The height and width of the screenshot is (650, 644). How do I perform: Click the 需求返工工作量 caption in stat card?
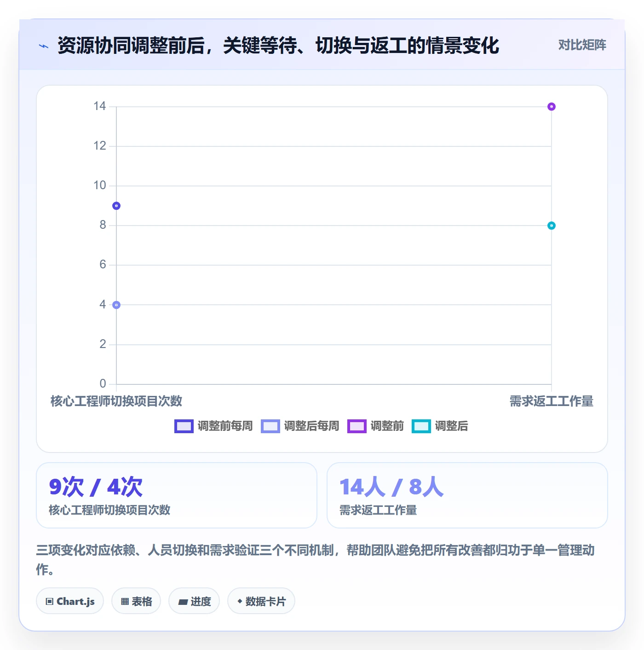(x=378, y=510)
